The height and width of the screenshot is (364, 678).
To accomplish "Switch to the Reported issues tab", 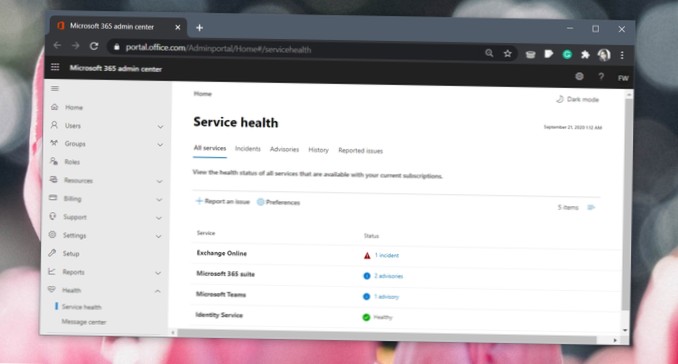I will (x=361, y=151).
